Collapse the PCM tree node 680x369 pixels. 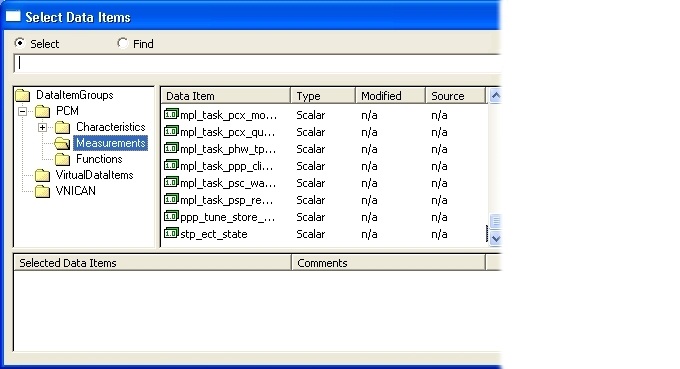coord(23,111)
